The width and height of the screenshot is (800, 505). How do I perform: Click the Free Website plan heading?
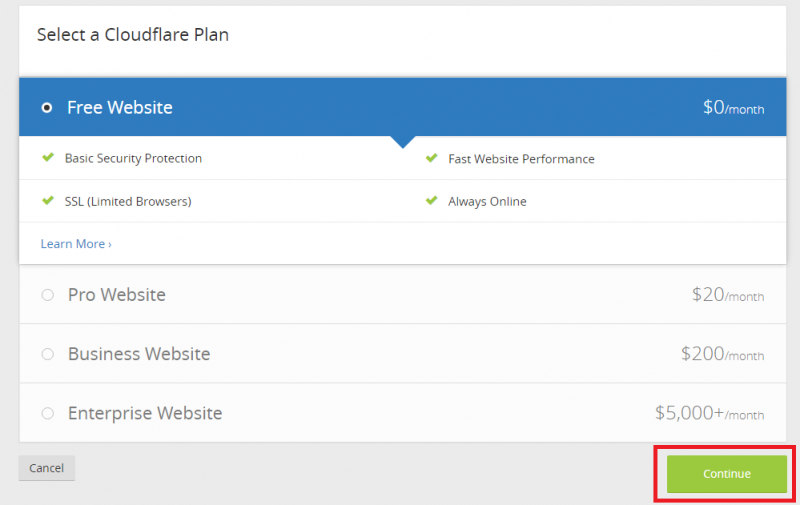(120, 108)
